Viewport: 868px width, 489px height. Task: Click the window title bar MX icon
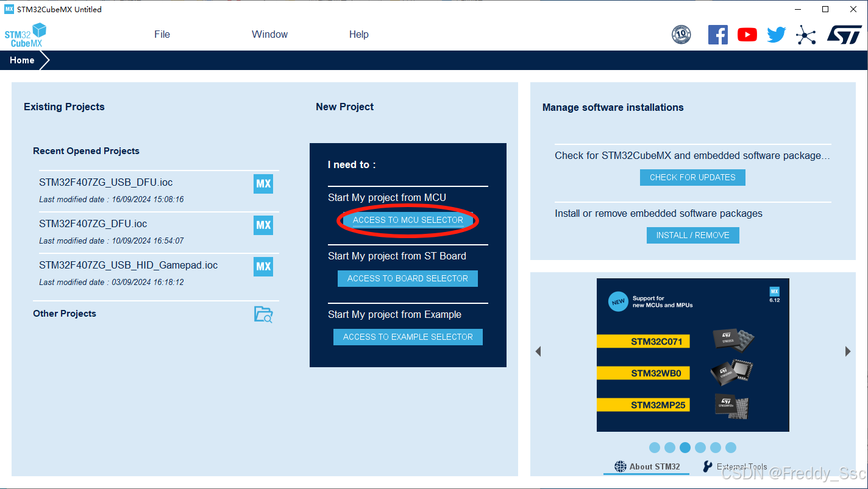[9, 9]
